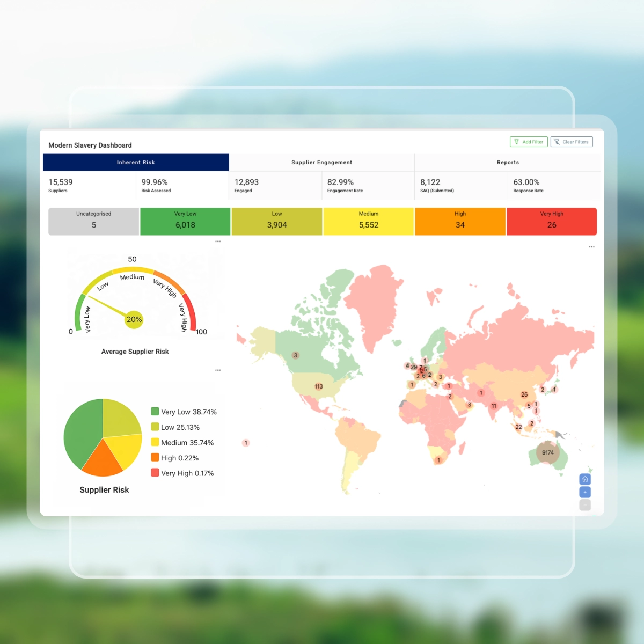Click the greyed-out map zoom out button

pos(585,505)
